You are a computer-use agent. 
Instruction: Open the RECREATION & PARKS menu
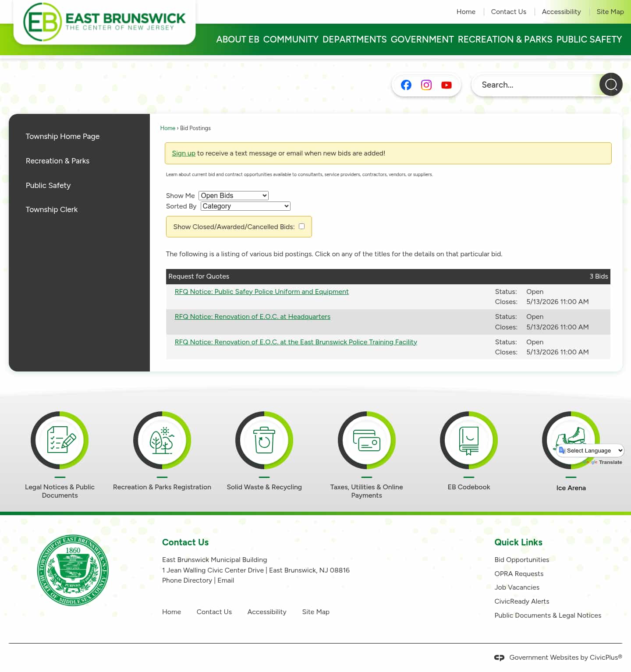coord(505,39)
